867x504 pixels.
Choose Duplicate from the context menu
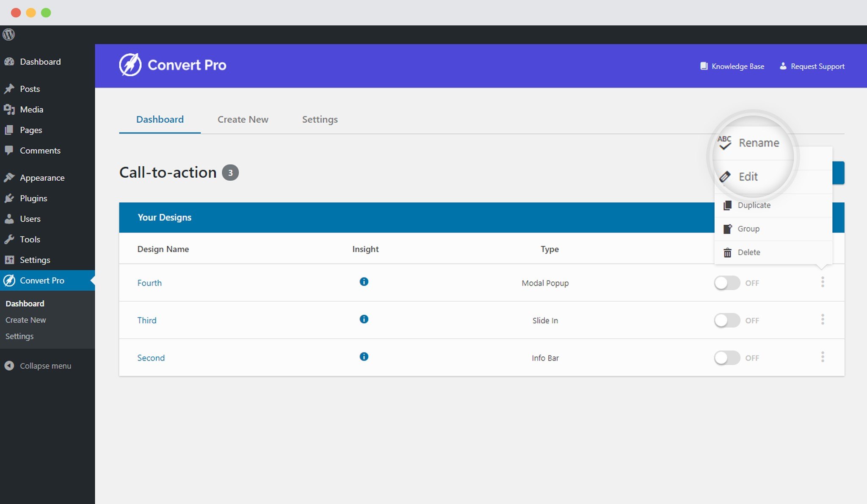point(773,205)
